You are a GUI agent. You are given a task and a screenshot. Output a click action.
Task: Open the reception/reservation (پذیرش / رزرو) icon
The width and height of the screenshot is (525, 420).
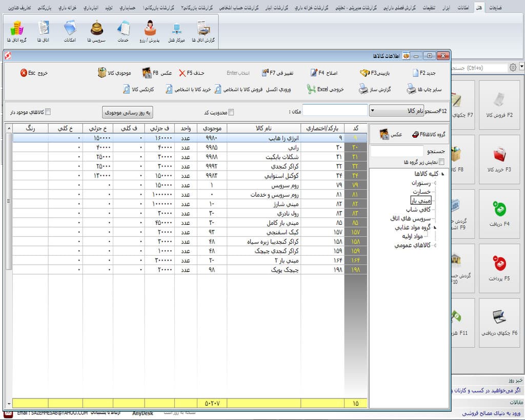150,31
